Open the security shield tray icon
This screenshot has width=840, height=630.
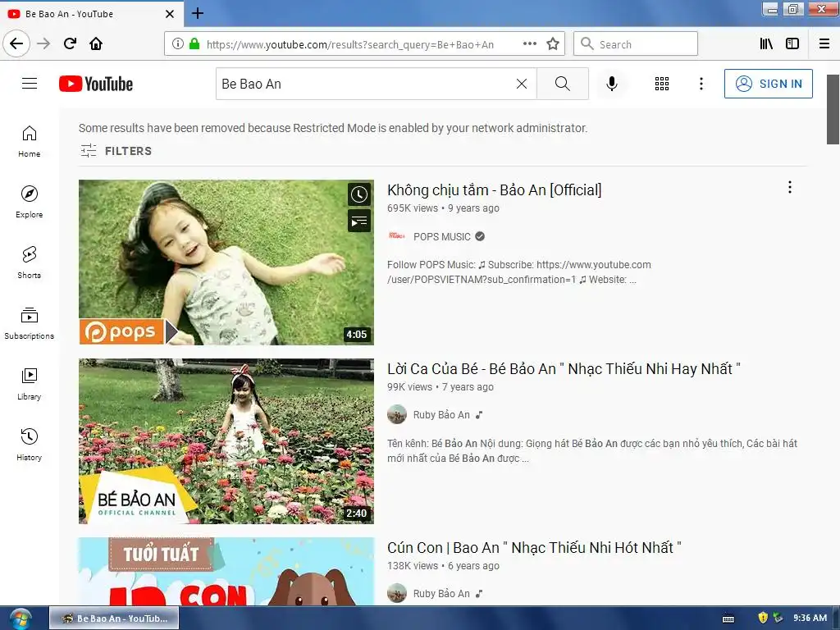[763, 618]
